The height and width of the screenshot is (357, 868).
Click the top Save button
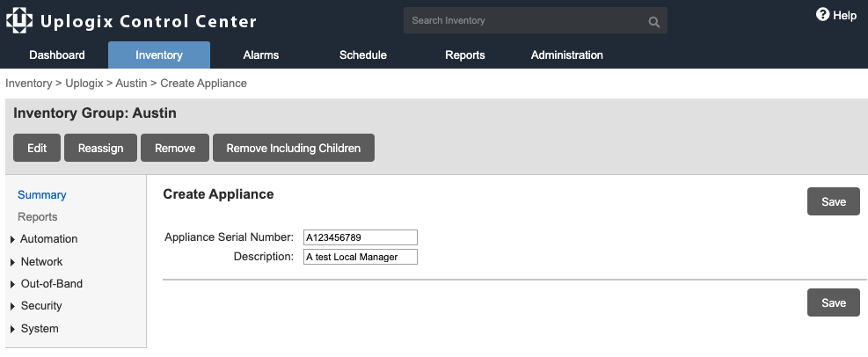click(833, 201)
